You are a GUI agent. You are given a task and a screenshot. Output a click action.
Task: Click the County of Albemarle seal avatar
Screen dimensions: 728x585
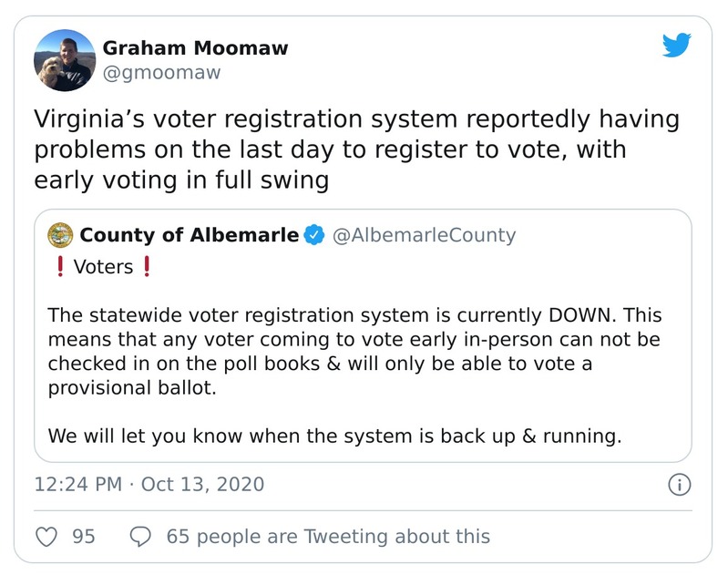(x=60, y=235)
